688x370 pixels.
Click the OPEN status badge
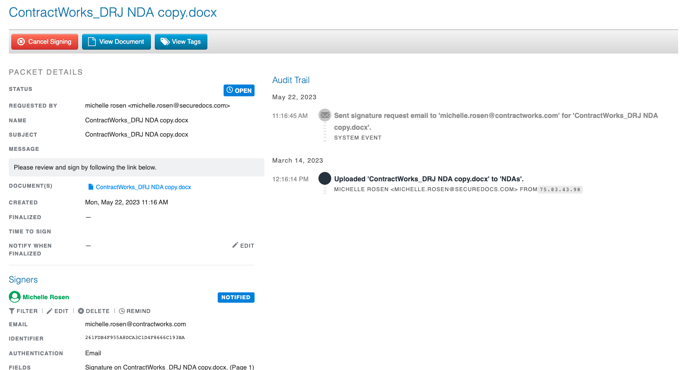[x=239, y=90]
